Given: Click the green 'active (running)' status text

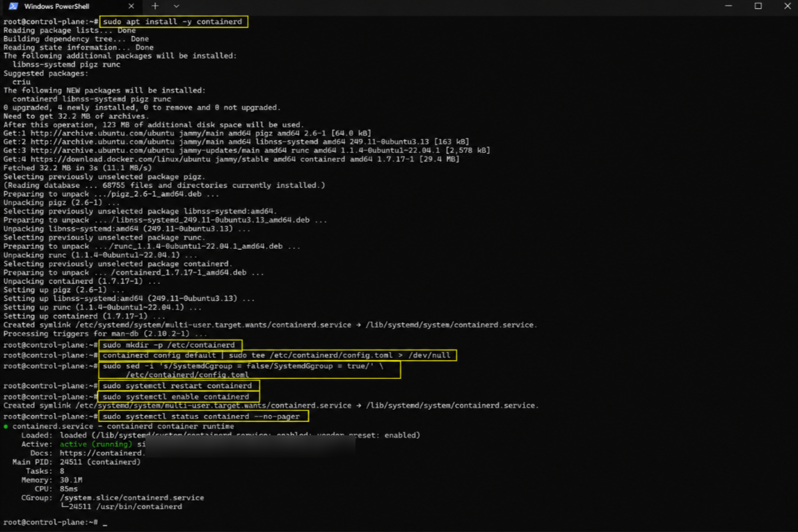Looking at the screenshot, I should 96,444.
